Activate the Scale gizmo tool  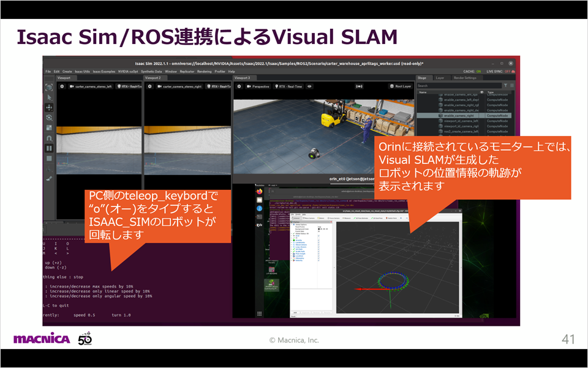pyautogui.click(x=49, y=128)
